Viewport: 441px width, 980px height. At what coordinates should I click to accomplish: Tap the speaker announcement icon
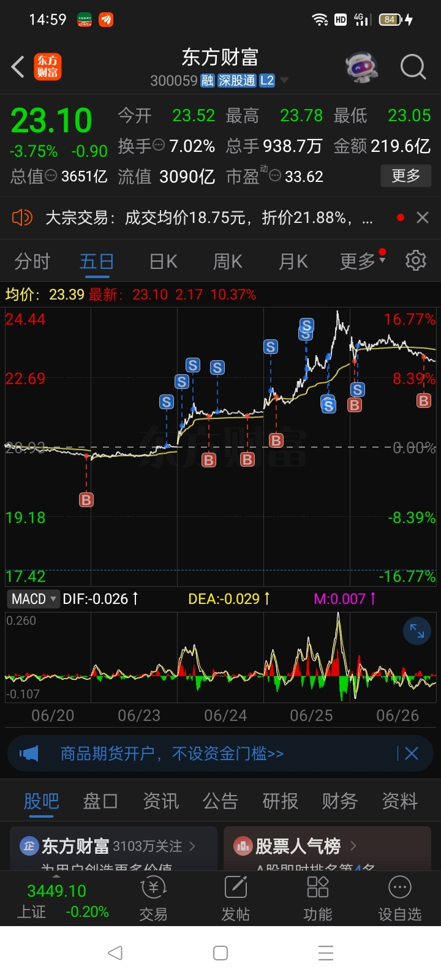(x=22, y=217)
